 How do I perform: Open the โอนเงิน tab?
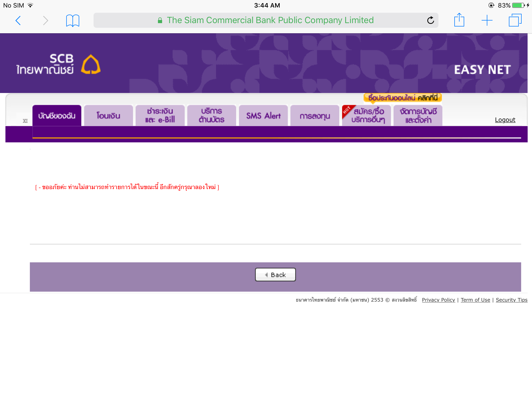click(108, 116)
